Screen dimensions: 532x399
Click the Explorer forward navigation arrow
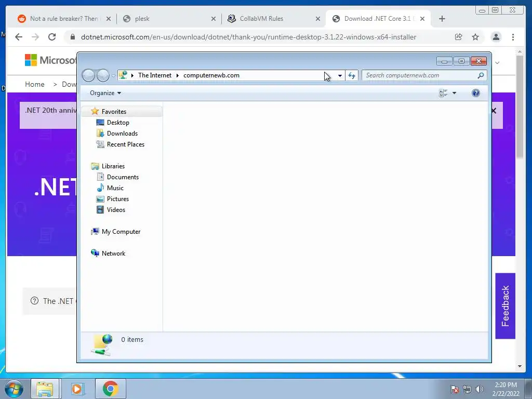[103, 75]
